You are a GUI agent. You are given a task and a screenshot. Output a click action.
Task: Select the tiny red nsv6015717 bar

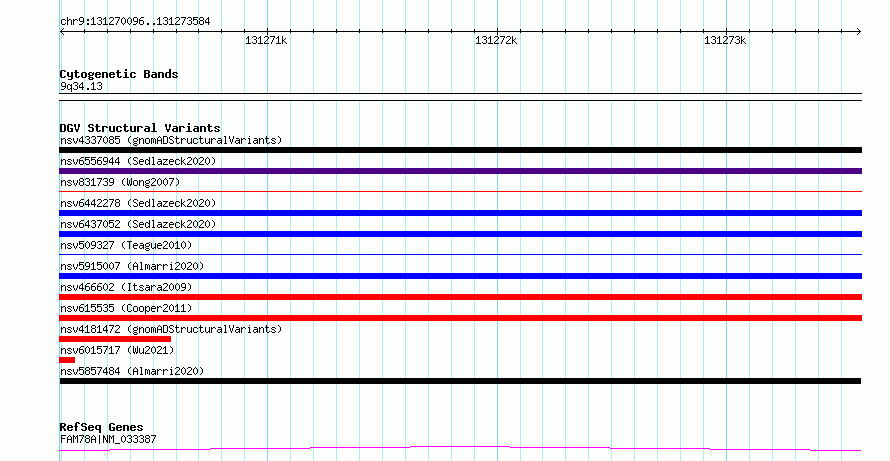point(67,360)
